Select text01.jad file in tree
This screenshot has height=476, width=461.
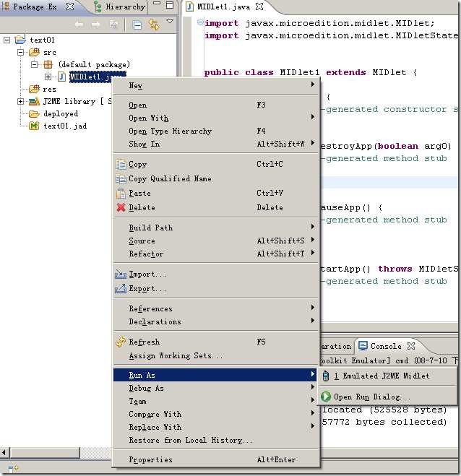point(61,126)
